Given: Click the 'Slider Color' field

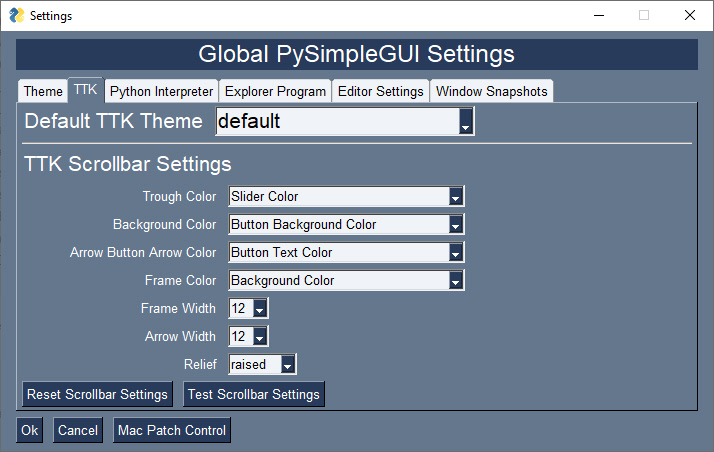Looking at the screenshot, I should coord(339,196).
